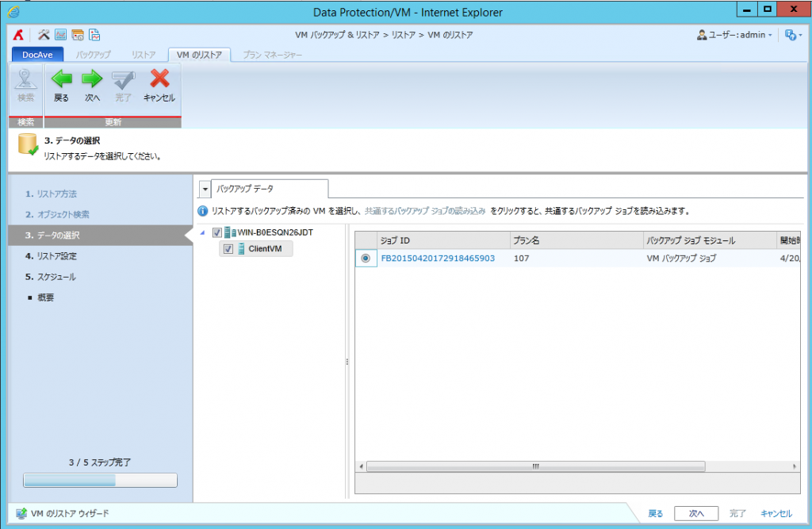The image size is (812, 529).
Task: Select the バックアップ データ tab
Action: point(270,189)
